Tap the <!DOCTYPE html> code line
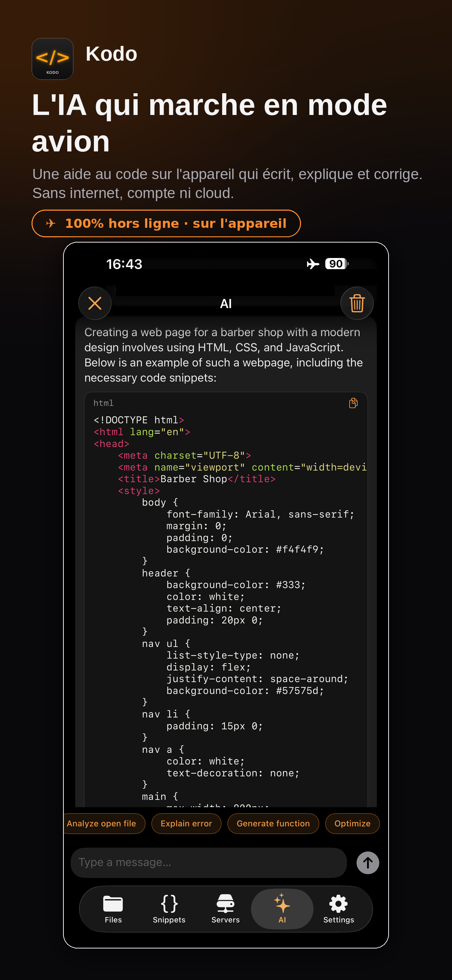452x980 pixels. (138, 420)
